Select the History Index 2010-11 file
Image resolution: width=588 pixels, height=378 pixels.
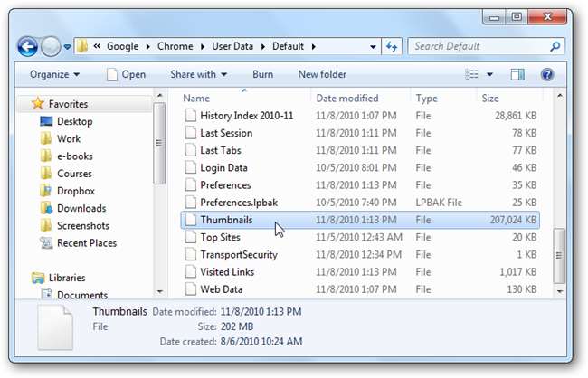[x=360, y=116]
